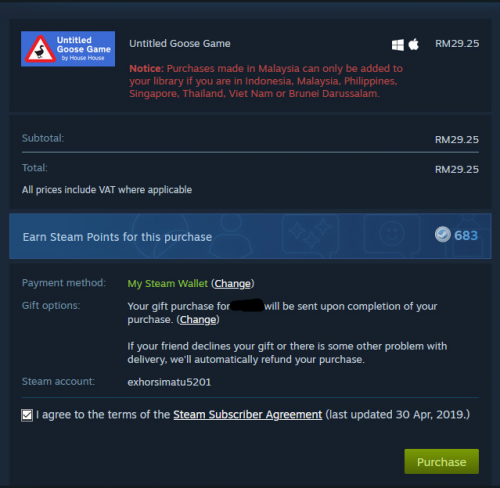Click the green Purchase button
The image size is (500, 488).
coord(442,462)
